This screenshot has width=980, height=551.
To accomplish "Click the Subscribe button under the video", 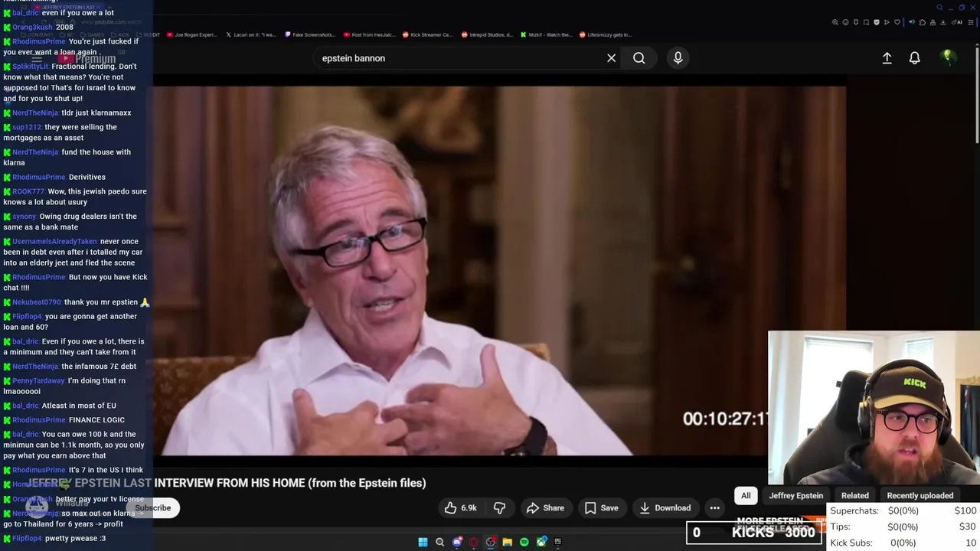I will tap(153, 507).
